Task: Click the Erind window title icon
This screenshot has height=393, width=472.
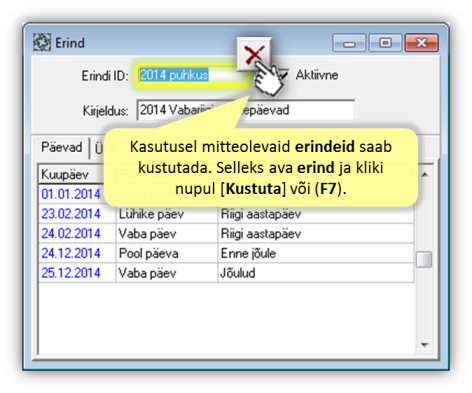Action: [x=42, y=43]
